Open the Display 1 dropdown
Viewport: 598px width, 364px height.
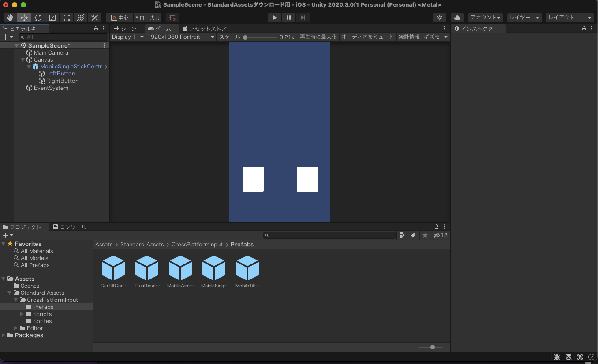(127, 37)
